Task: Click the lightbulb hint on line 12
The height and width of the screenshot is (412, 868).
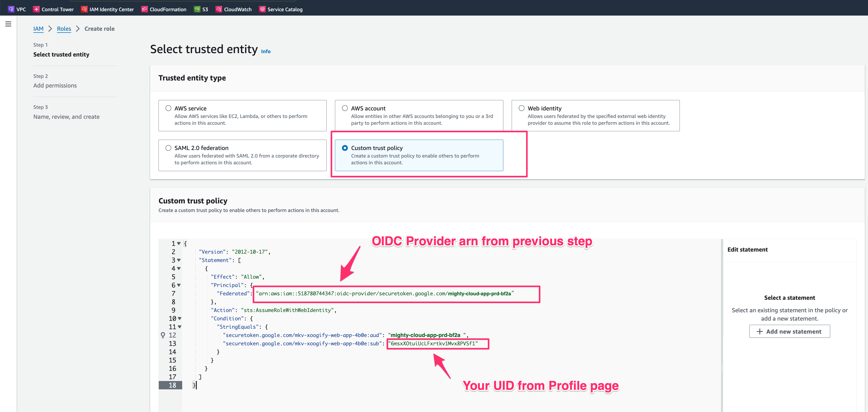Action: pos(163,335)
